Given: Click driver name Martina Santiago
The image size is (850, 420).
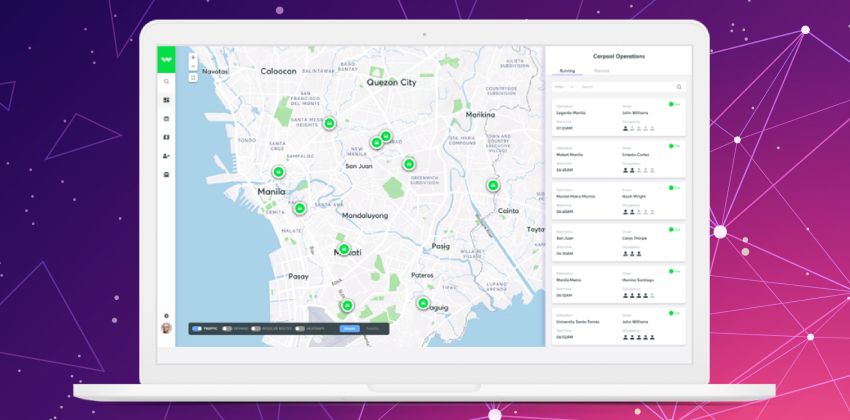Looking at the screenshot, I should [x=638, y=280].
